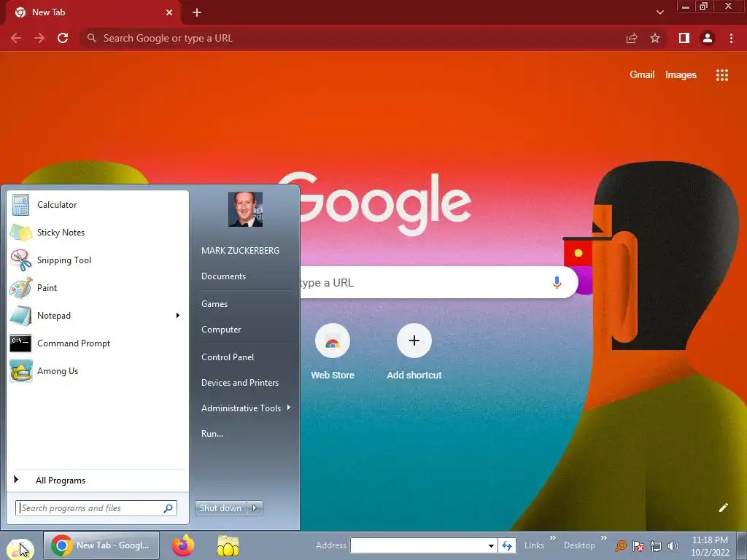
Task: Open the Gmail link
Action: pyautogui.click(x=642, y=75)
